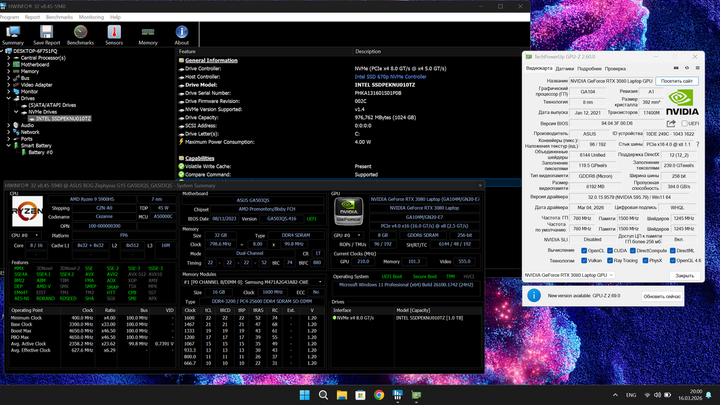This screenshot has height=405, width=720.
Task: Collapse the NVMe Drives tree node
Action: point(17,112)
